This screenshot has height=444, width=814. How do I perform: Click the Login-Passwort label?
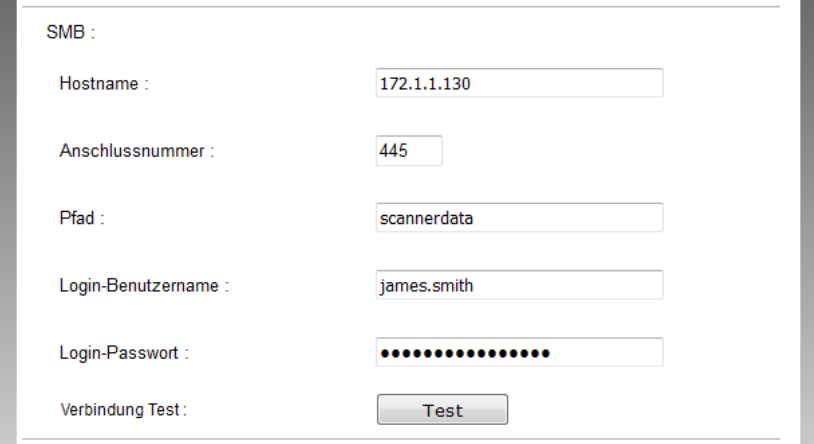124,353
